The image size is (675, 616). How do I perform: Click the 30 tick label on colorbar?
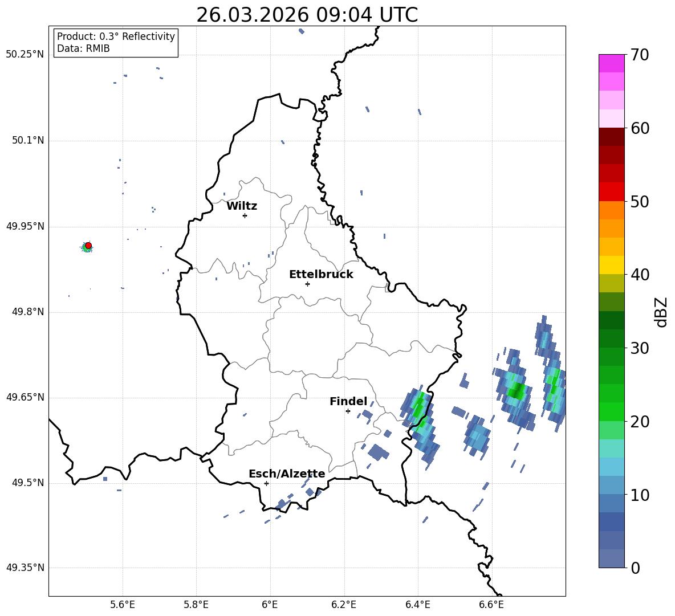(639, 348)
